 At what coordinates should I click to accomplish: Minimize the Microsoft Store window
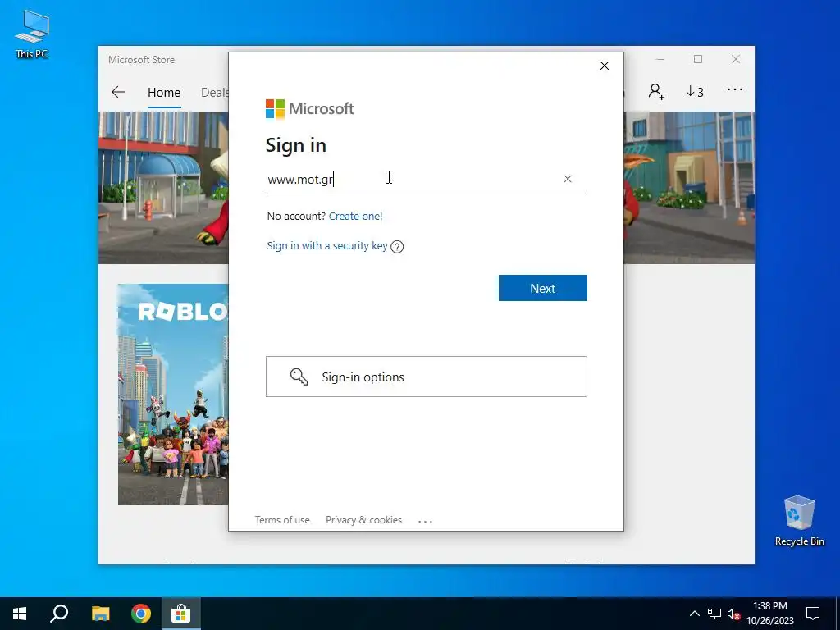pos(660,59)
